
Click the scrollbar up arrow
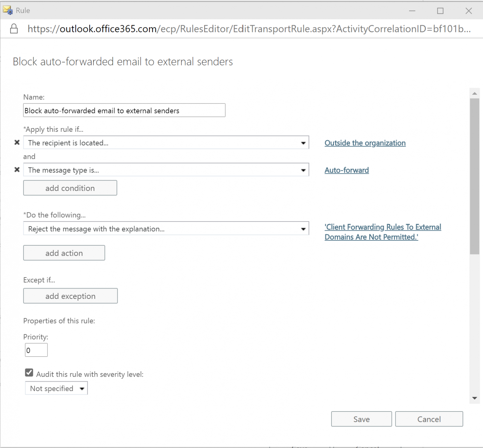pyautogui.click(x=474, y=93)
